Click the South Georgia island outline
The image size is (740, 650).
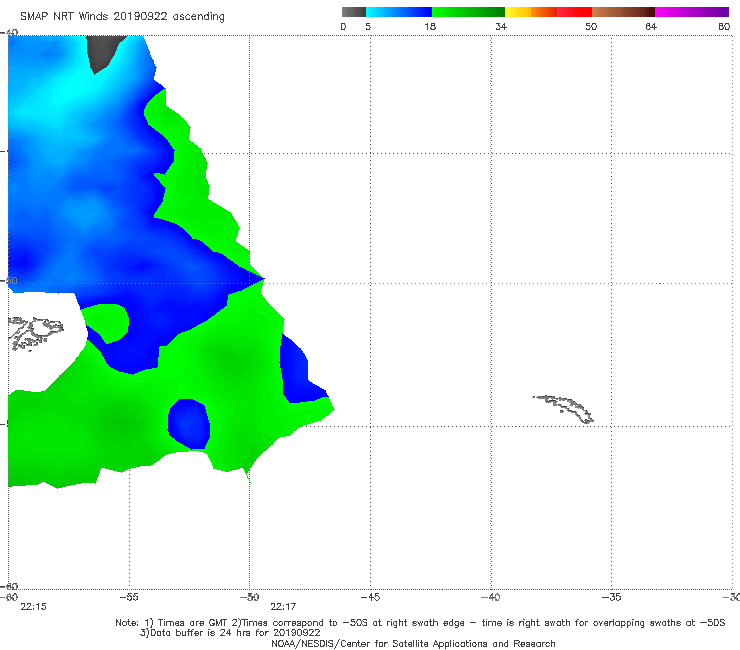coord(563,409)
